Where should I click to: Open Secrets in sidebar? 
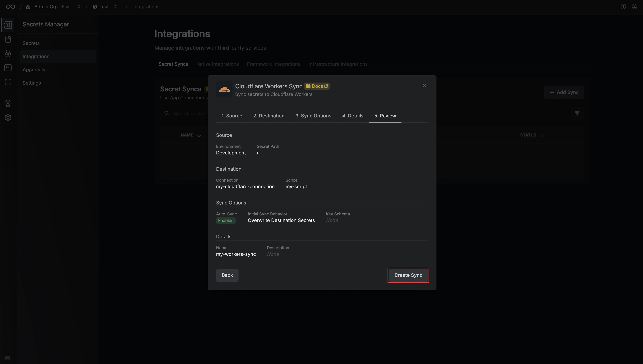(x=58, y=43)
